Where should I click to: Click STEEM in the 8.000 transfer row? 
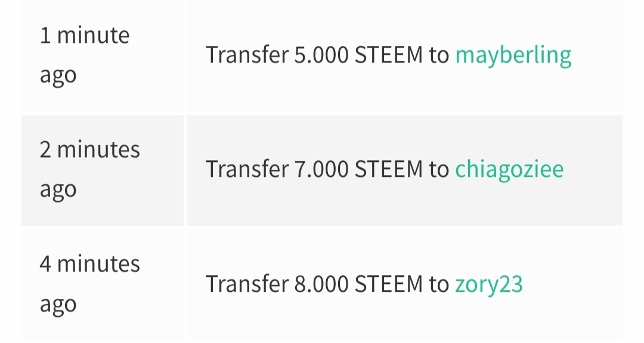pyautogui.click(x=389, y=284)
